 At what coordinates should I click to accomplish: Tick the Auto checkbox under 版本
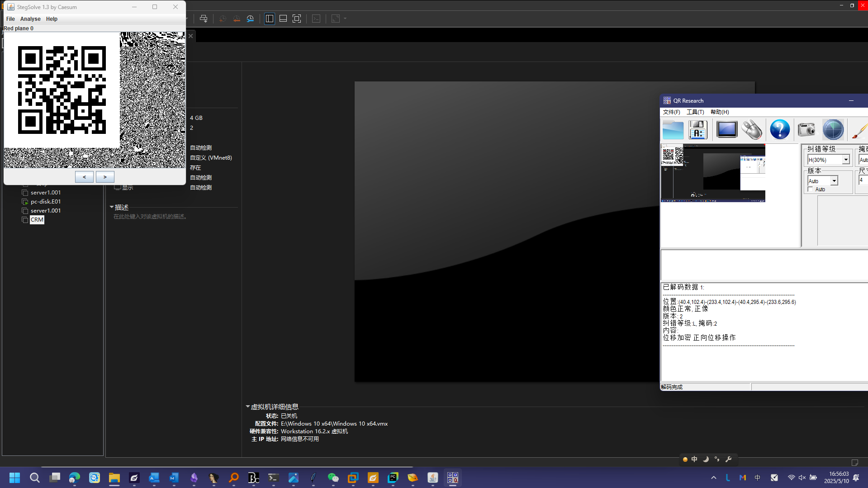coord(811,189)
